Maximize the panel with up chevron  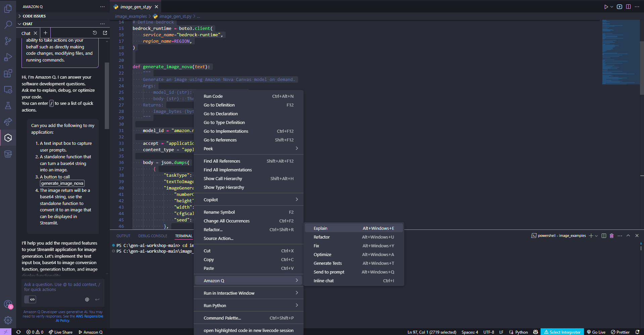[x=628, y=236]
